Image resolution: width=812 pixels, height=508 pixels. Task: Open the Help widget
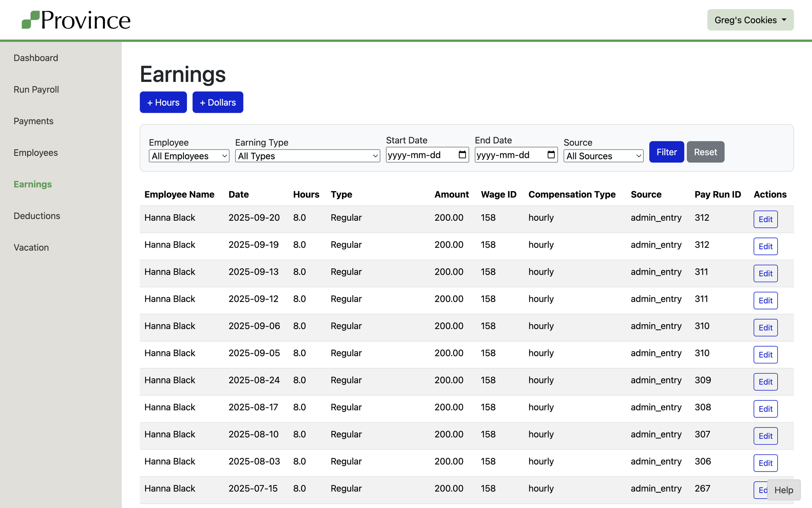pyautogui.click(x=783, y=490)
